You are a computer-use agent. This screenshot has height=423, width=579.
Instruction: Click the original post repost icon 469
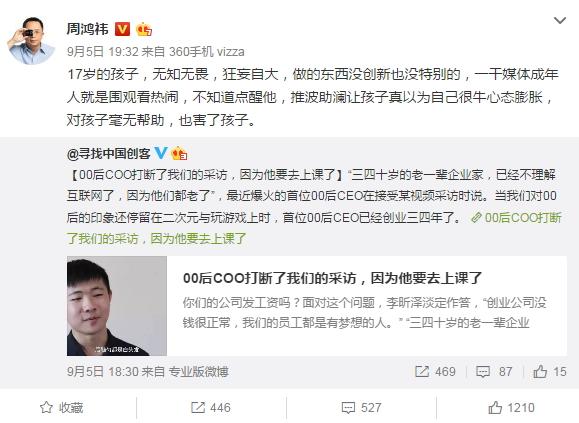[x=435, y=371]
